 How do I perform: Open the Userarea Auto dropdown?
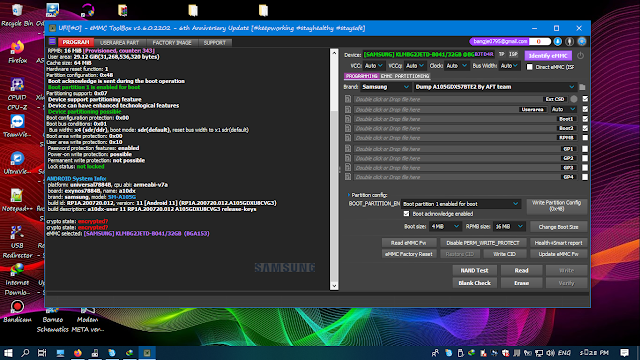(x=563, y=109)
